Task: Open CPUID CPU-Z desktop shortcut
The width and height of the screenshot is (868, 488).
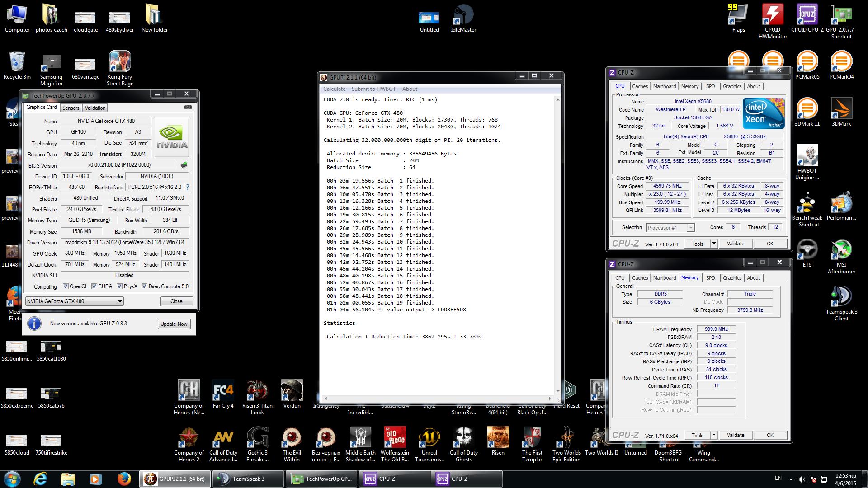Action: (x=807, y=19)
